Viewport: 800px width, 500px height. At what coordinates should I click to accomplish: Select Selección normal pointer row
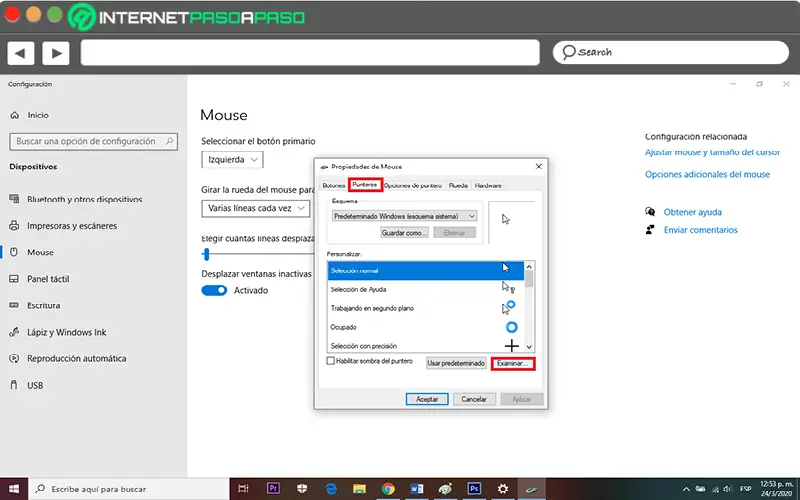(426, 270)
